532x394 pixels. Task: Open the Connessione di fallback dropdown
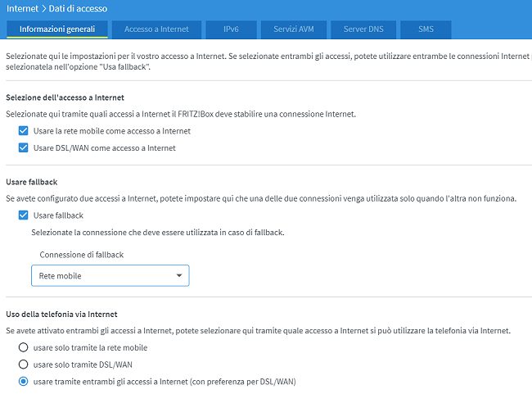pos(110,275)
